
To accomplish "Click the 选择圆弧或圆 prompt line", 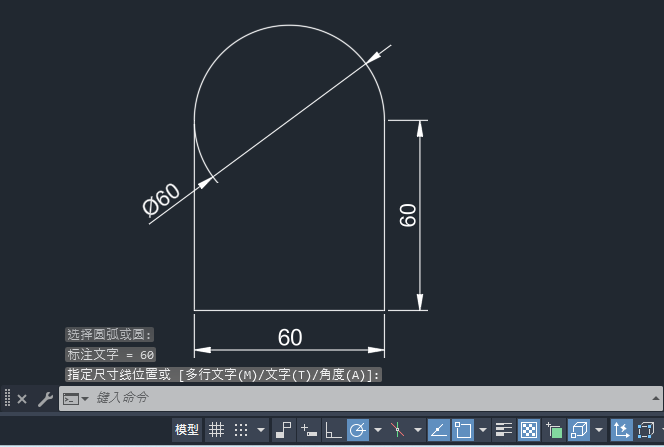I will point(109,335).
